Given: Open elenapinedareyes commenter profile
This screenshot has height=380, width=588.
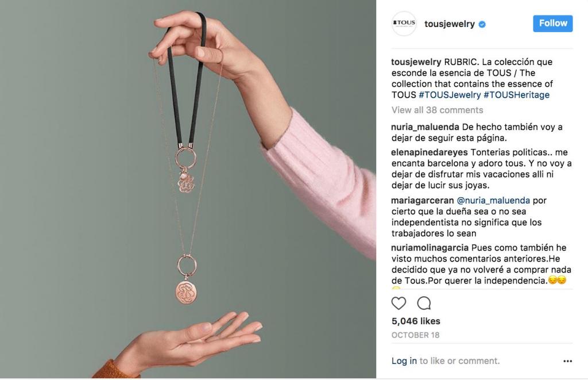Looking at the screenshot, I should pos(430,152).
